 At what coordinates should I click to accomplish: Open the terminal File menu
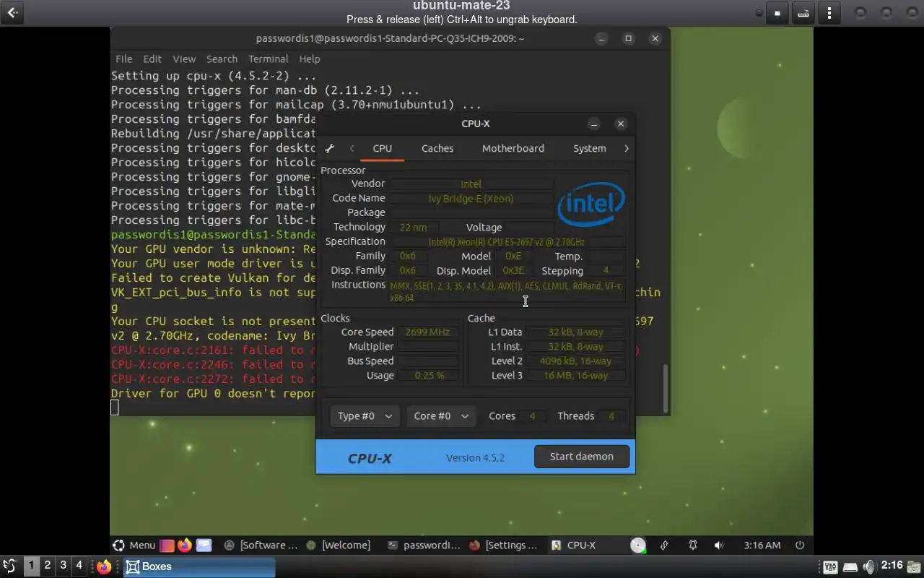point(124,59)
